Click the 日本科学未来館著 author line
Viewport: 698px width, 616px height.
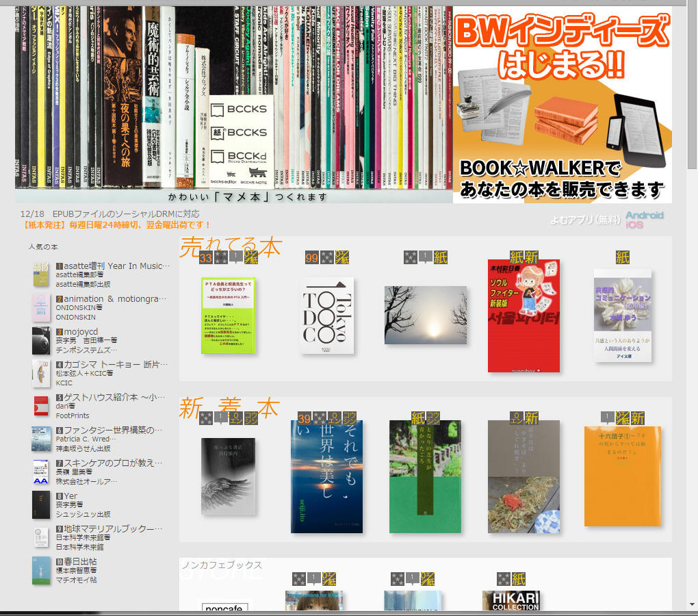coord(83,538)
